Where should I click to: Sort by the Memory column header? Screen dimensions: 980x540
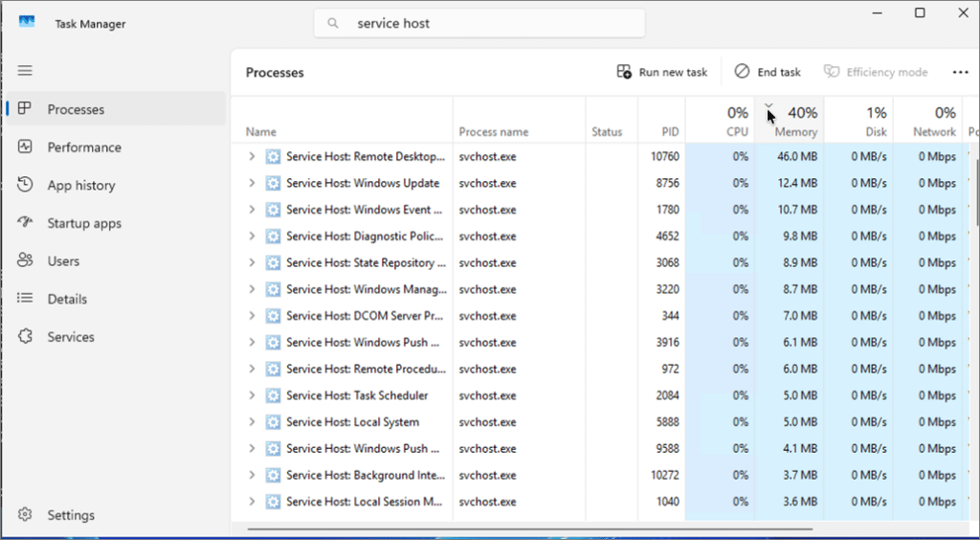point(790,120)
